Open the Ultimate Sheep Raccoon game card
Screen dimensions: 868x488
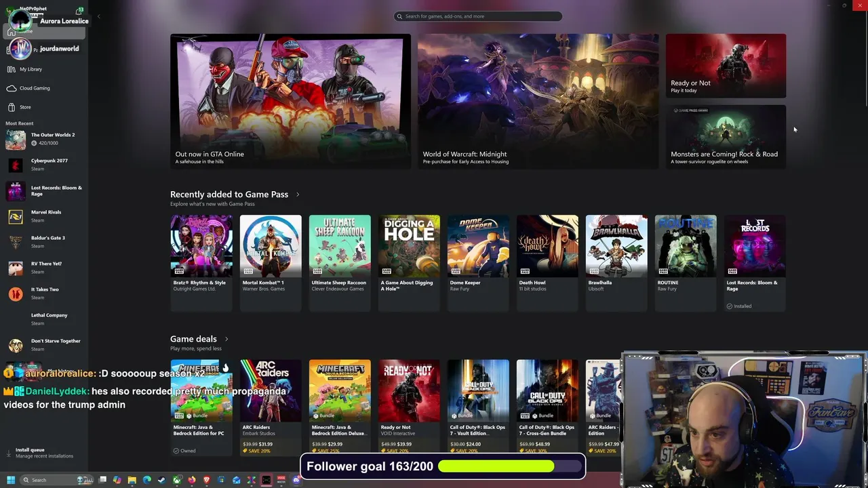coord(340,263)
